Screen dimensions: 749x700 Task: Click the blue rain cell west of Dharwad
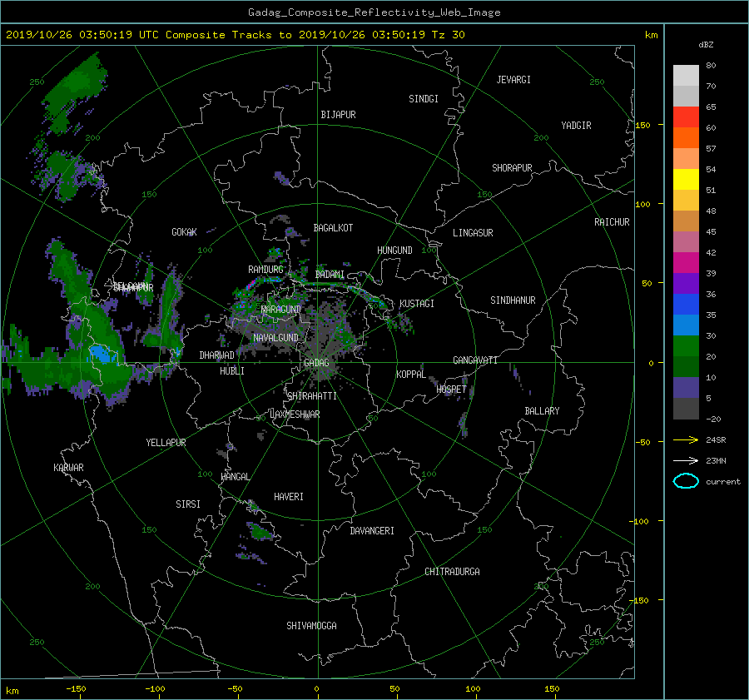102,354
